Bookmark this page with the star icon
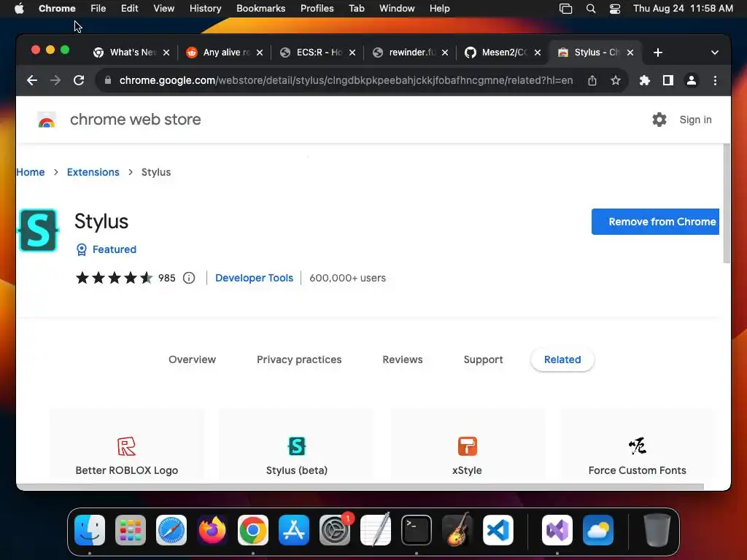The width and height of the screenshot is (747, 560). tap(616, 80)
